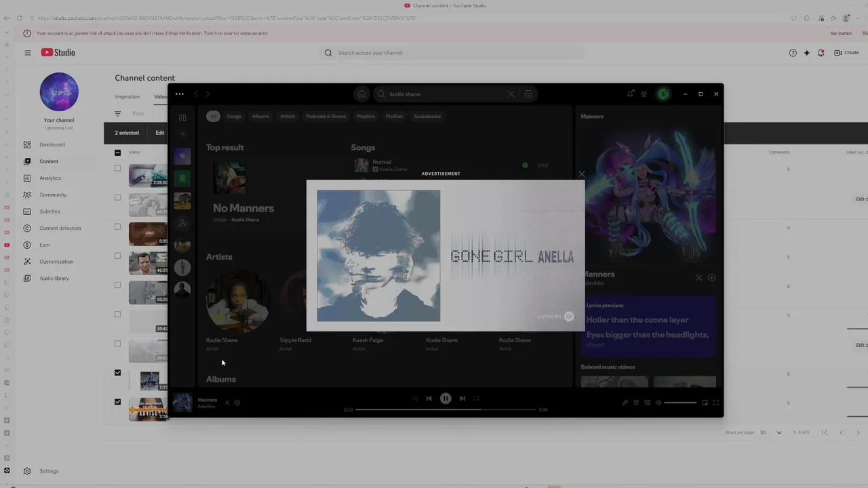Open the Kaash Paige artist card
Viewport: 868px width, 488px height.
coord(368,342)
